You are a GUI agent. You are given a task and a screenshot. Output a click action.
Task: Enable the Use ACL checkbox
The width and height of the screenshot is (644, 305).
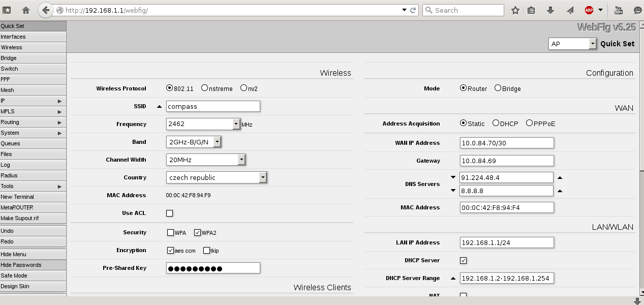pyautogui.click(x=170, y=213)
